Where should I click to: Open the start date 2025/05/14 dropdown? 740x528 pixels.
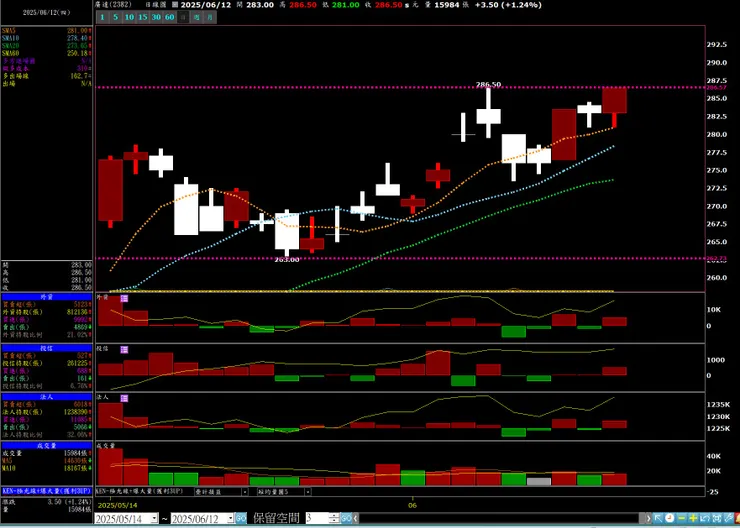coord(154,519)
